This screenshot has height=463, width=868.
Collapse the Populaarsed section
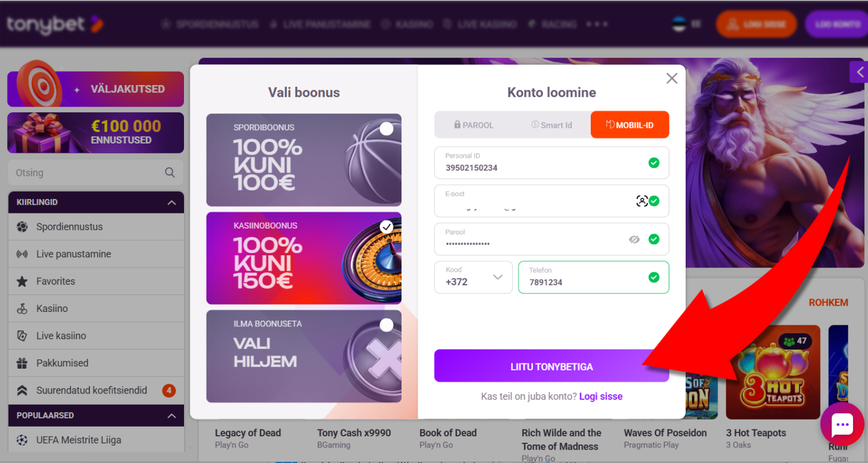click(171, 416)
